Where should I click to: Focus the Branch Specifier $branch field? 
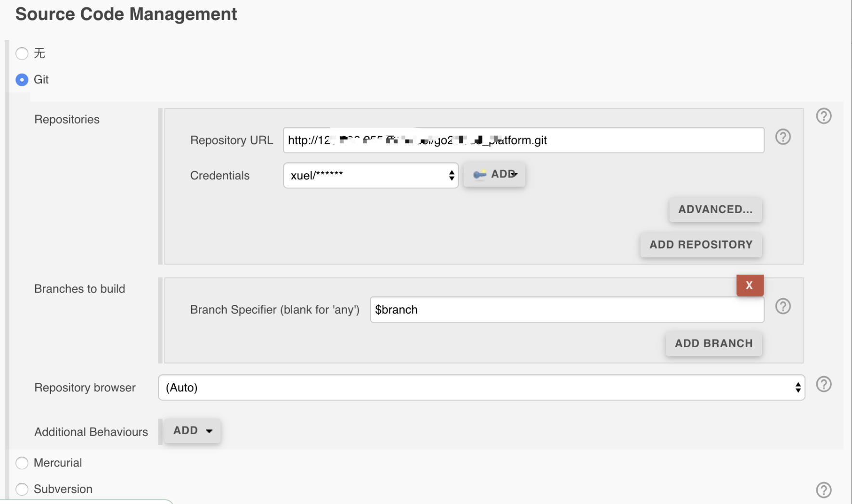567,310
